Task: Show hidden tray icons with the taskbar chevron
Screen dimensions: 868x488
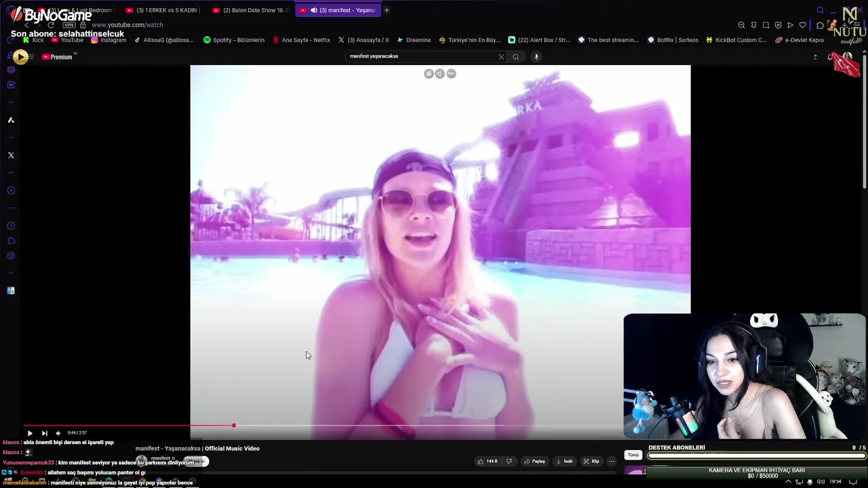Action: 788,482
